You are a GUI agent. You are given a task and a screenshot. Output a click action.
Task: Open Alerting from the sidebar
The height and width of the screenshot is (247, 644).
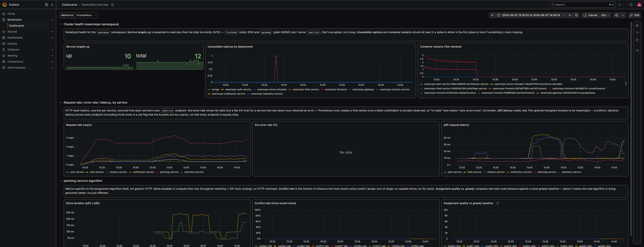12,55
